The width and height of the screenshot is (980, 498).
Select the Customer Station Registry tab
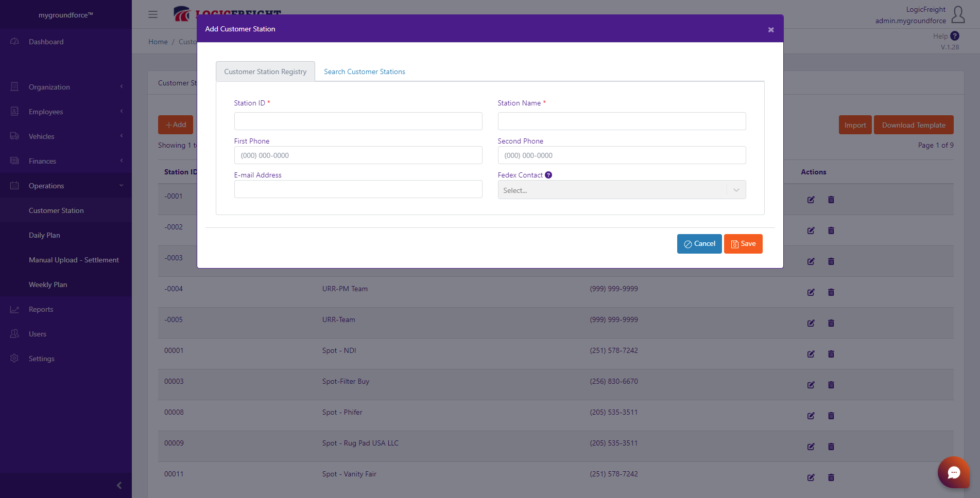click(265, 72)
